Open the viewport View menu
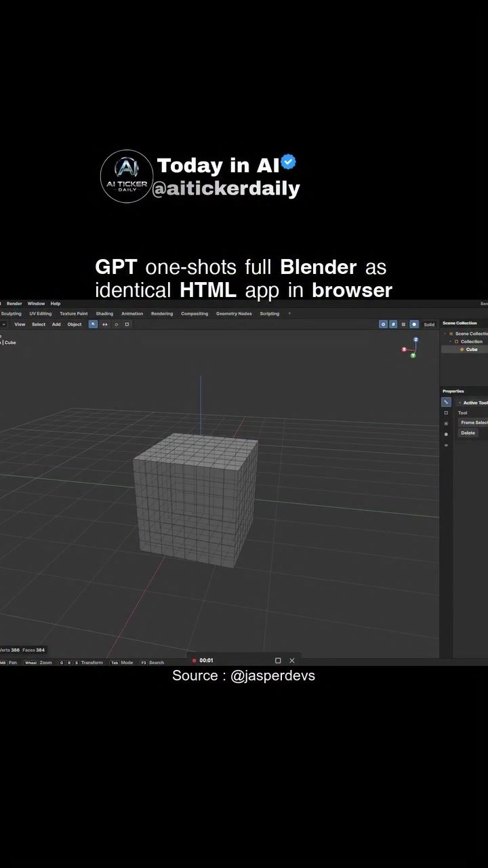488x868 pixels. click(20, 324)
